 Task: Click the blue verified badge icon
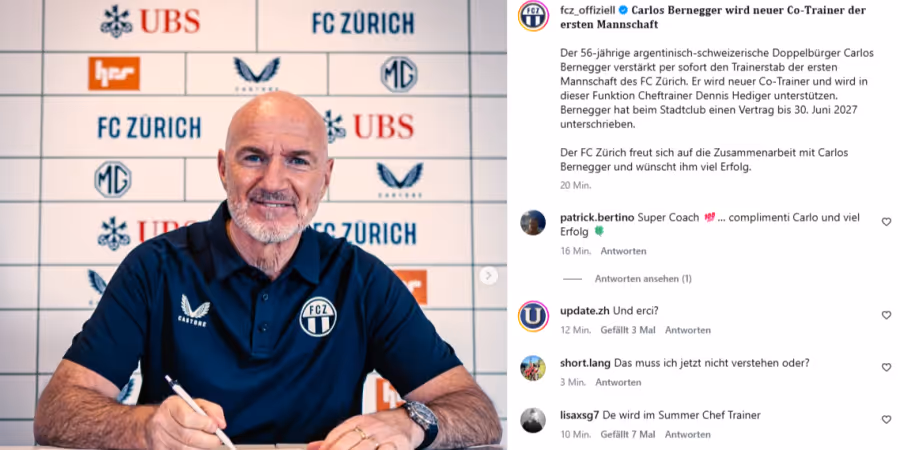pos(622,10)
